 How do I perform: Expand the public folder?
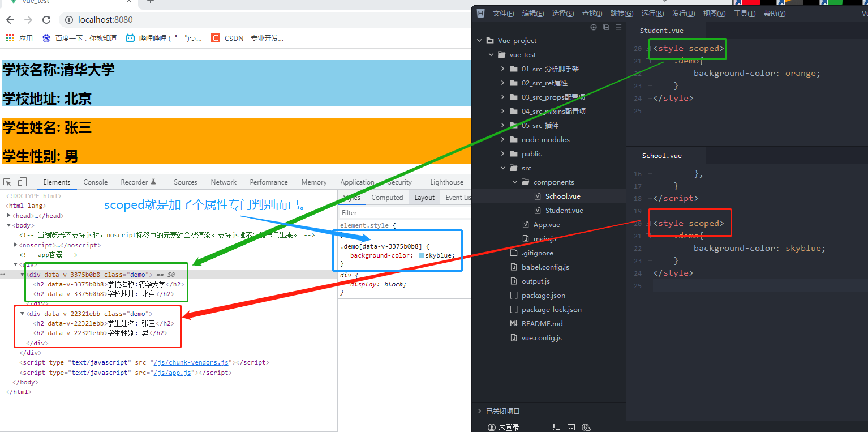click(x=502, y=154)
